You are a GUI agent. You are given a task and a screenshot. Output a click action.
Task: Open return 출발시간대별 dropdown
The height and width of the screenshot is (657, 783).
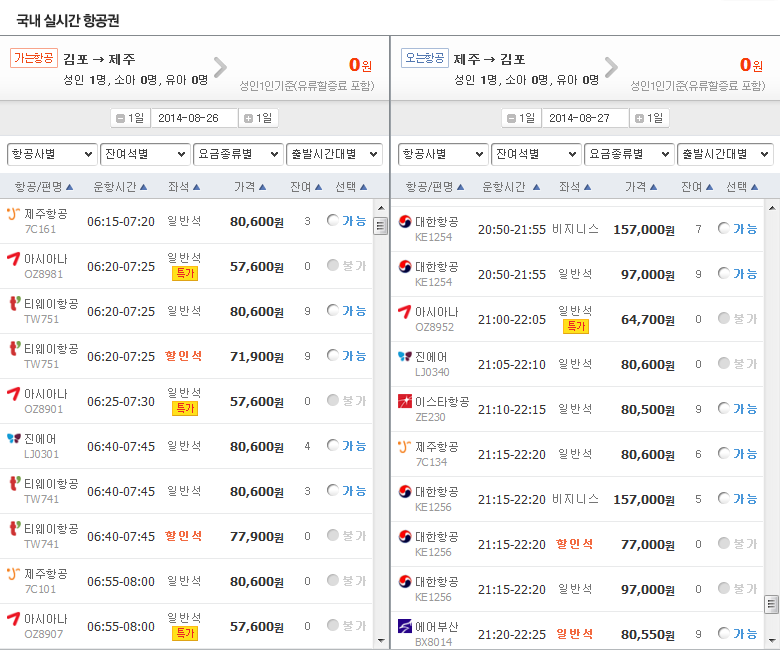pyautogui.click(x=726, y=154)
